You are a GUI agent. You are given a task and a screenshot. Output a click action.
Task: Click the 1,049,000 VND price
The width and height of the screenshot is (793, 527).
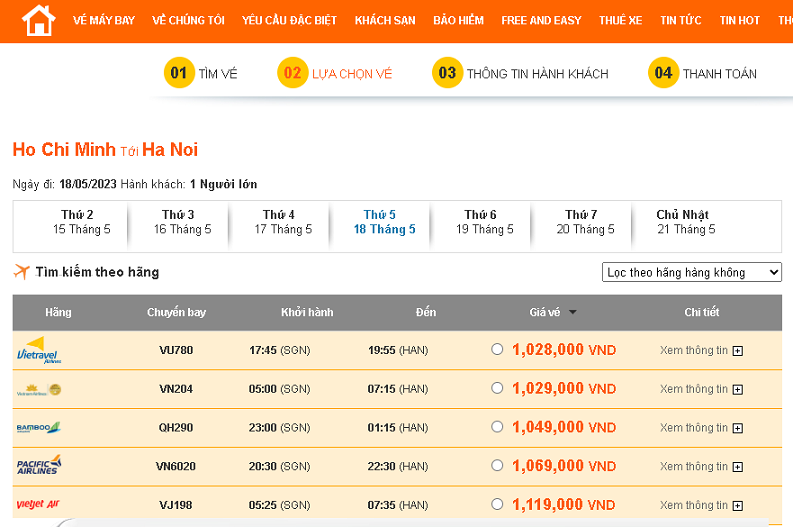coord(564,427)
